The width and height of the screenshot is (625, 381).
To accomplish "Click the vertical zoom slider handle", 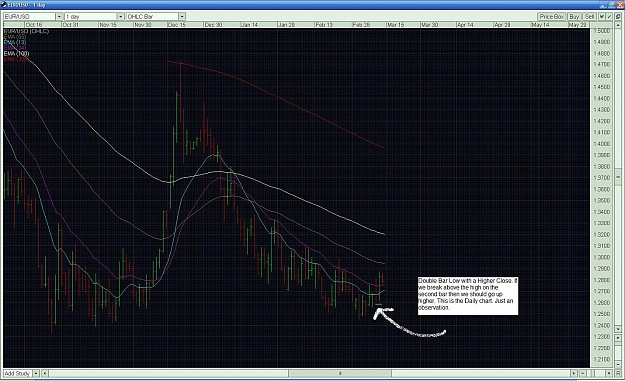I will tap(618, 344).
